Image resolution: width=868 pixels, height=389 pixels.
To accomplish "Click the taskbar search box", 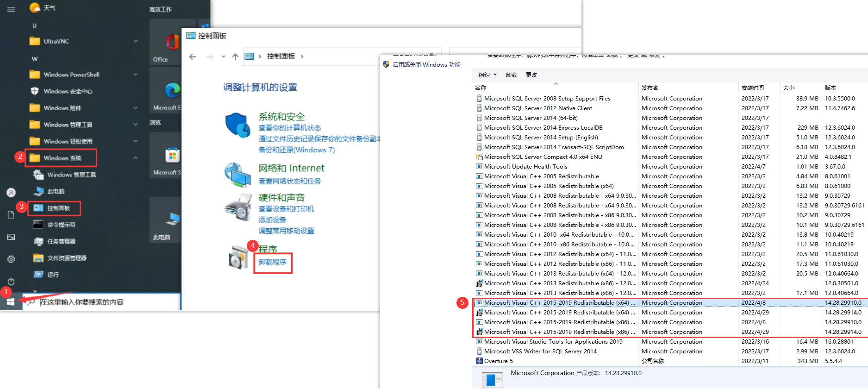I will [102, 302].
